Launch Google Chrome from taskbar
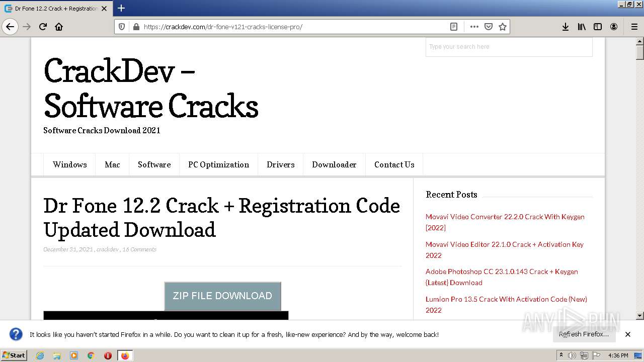This screenshot has width=644, height=362. pyautogui.click(x=91, y=355)
